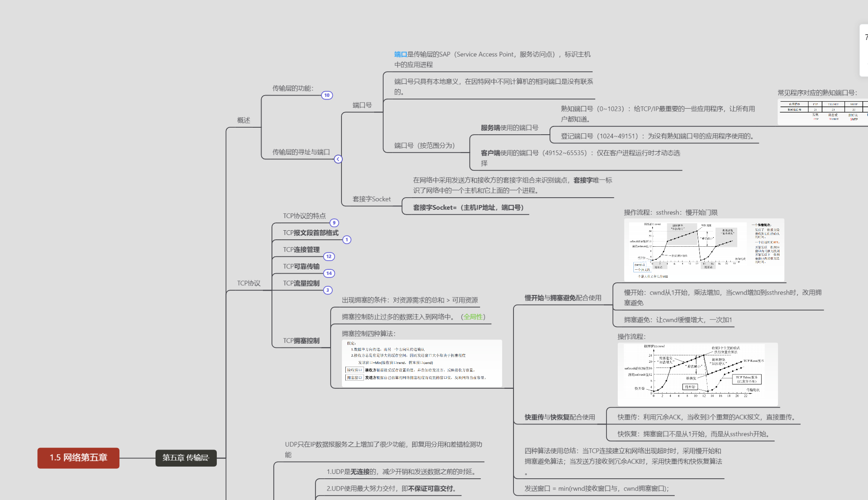The image size is (868, 500).
Task: Click the 常见程序对应的熟知端口号： label
Action: 817,93
